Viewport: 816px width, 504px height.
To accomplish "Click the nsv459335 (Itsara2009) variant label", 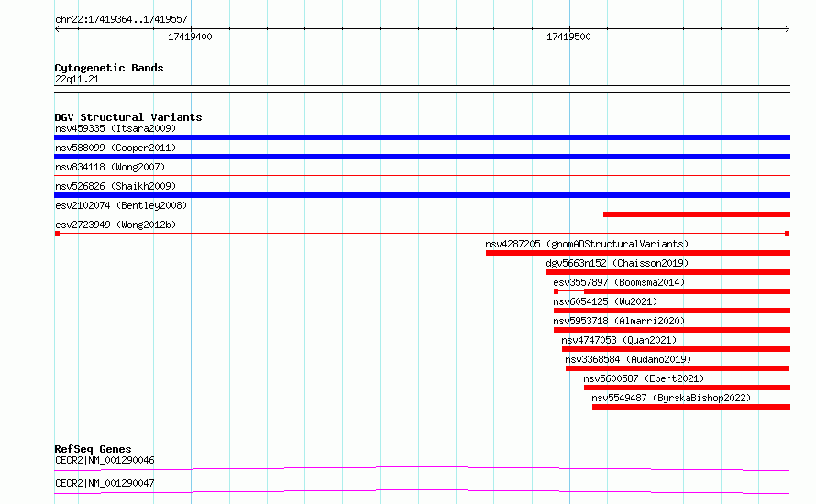I will tap(116, 128).
